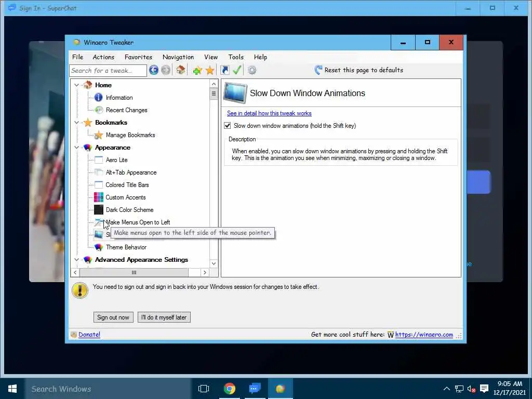Click the muted volume tray icon

click(471, 389)
